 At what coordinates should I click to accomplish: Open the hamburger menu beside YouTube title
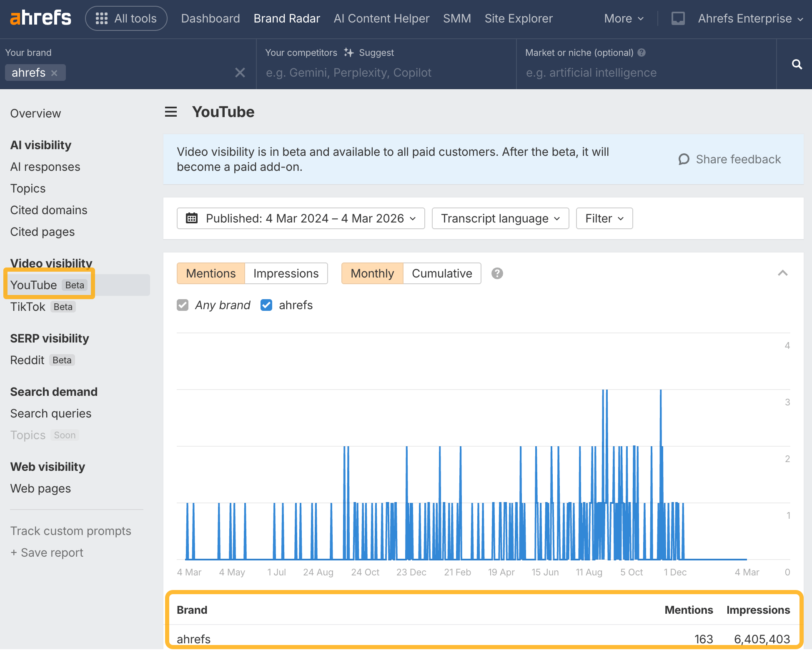[171, 112]
